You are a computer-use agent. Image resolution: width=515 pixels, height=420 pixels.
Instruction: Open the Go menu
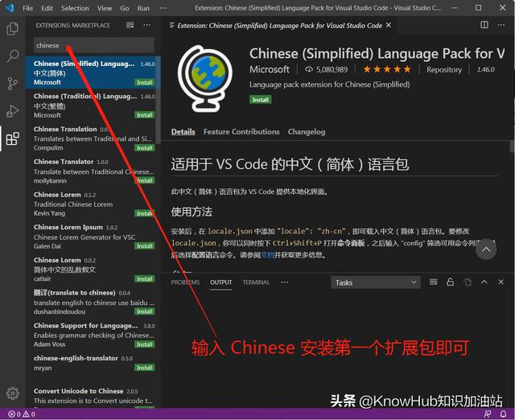pos(125,8)
